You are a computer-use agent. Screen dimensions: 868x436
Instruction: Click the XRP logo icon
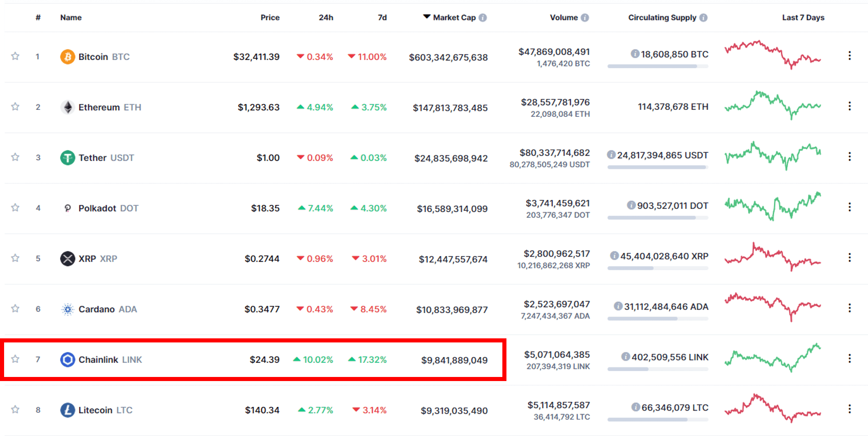tap(68, 258)
